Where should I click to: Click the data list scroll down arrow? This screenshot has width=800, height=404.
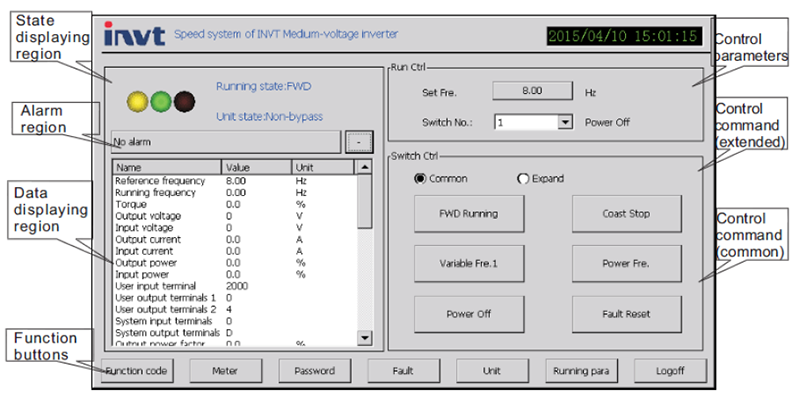365,338
